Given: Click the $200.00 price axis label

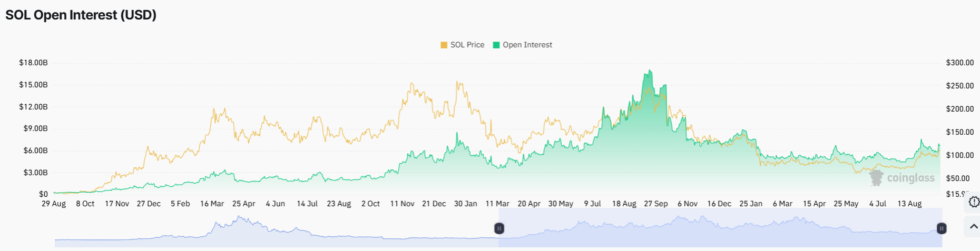Looking at the screenshot, I should [x=960, y=109].
